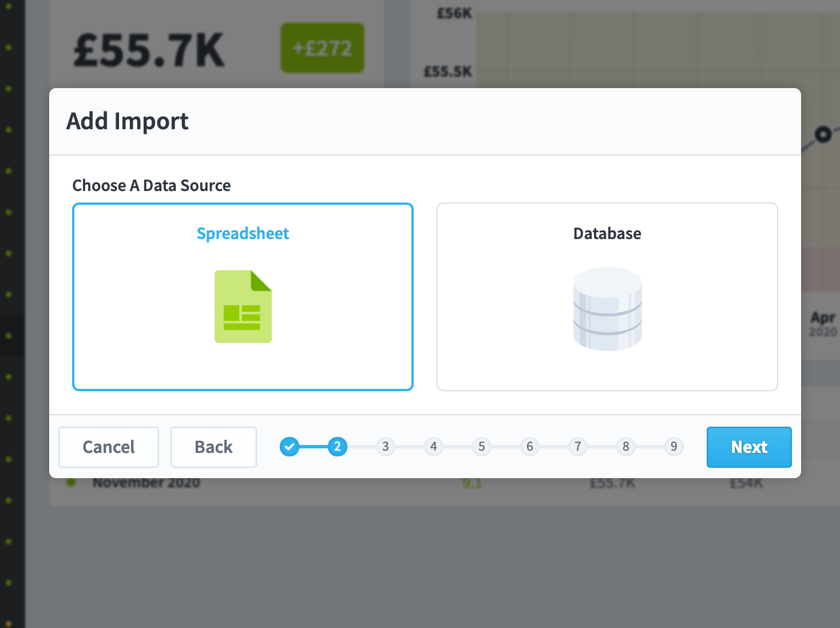Click the highlighted step 2 indicator
The image size is (840, 628).
click(x=338, y=447)
